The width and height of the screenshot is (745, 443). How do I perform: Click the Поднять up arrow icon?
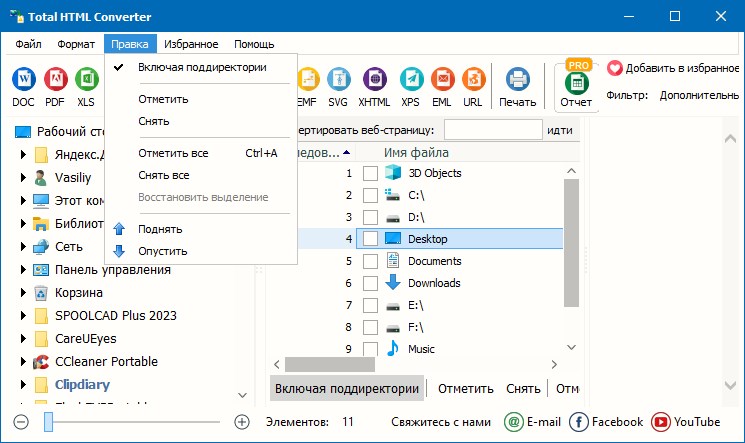pyautogui.click(x=119, y=229)
